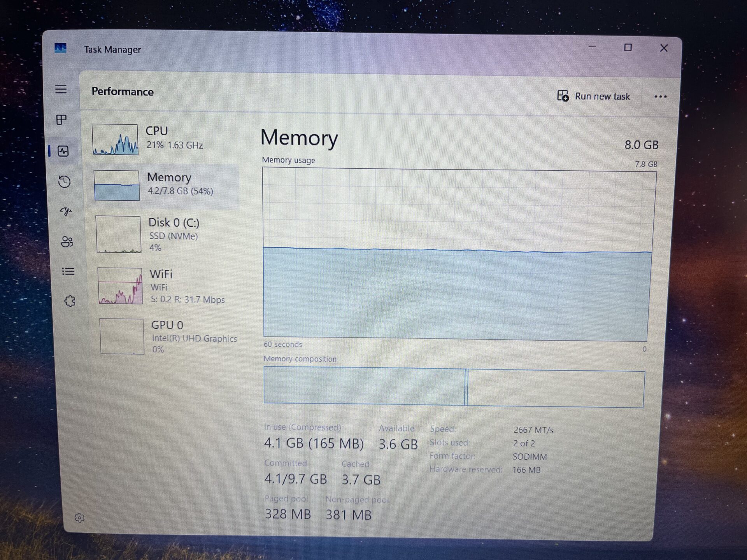Image resolution: width=747 pixels, height=560 pixels.
Task: Open the Users page icon
Action: (67, 241)
